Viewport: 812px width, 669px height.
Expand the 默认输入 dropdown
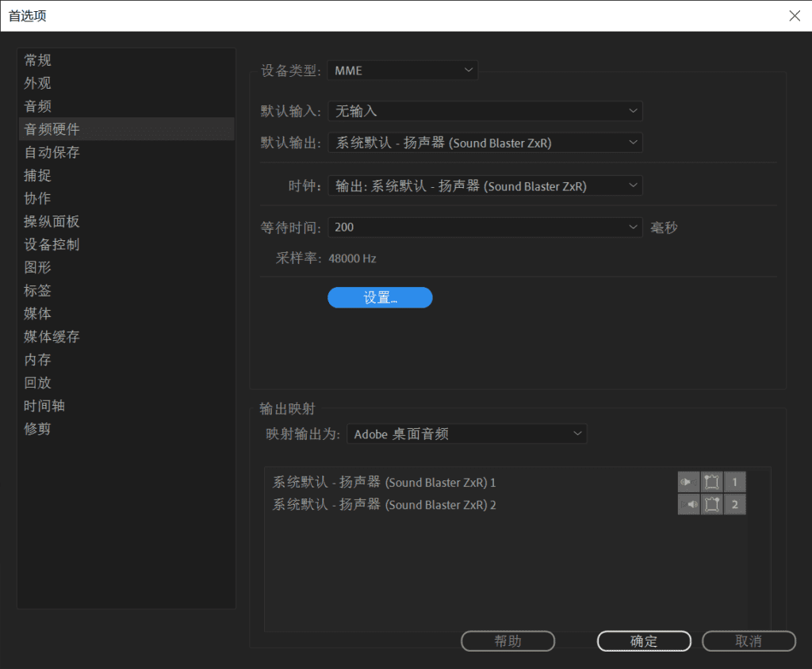pyautogui.click(x=485, y=111)
